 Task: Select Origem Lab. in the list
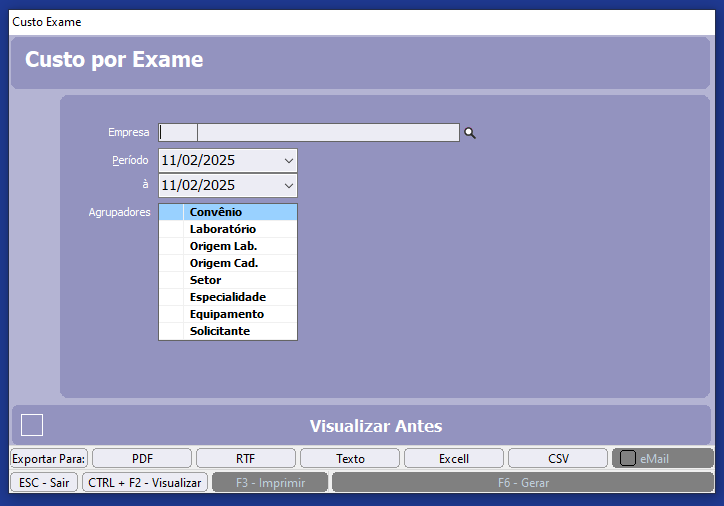223,246
